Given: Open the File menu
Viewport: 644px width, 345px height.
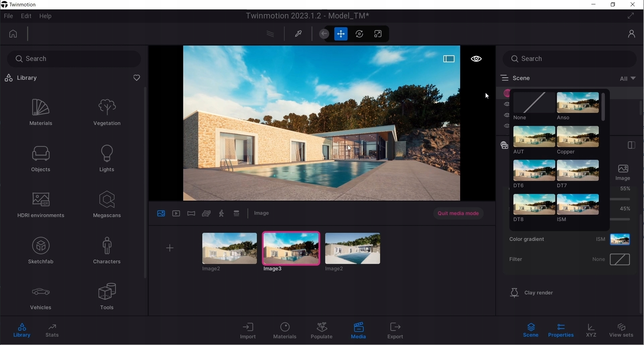Looking at the screenshot, I should coord(8,16).
